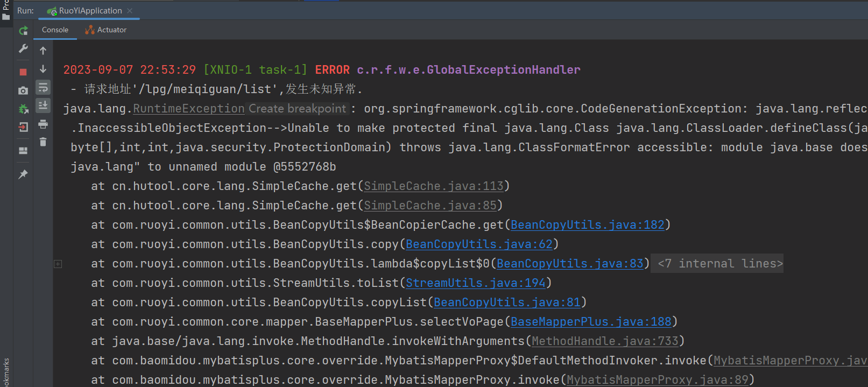Switch to the Actuator tab

[106, 30]
